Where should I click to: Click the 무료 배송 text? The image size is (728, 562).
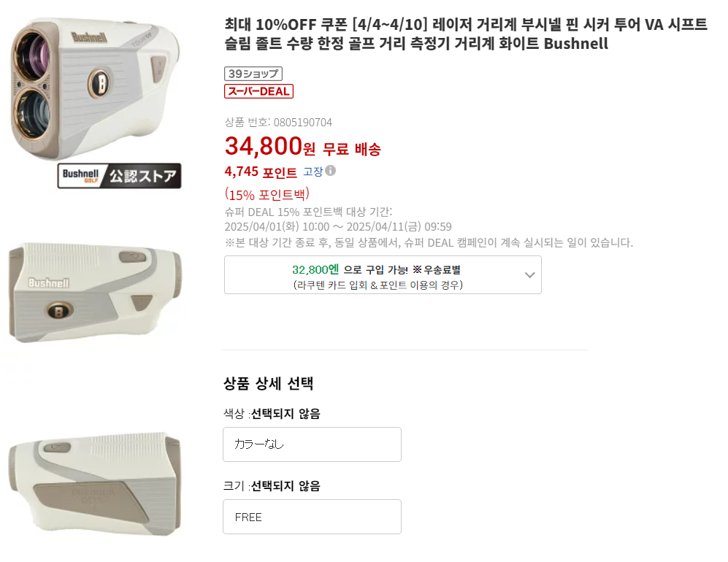(352, 150)
